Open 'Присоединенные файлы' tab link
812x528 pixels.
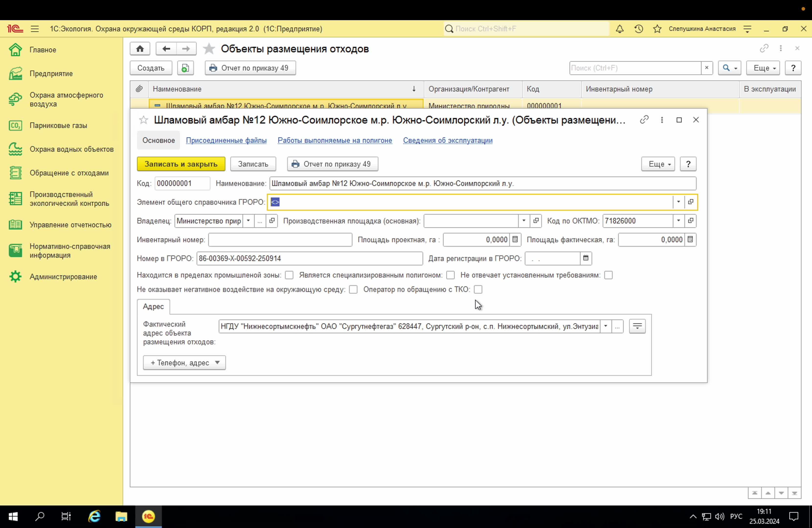coord(226,140)
